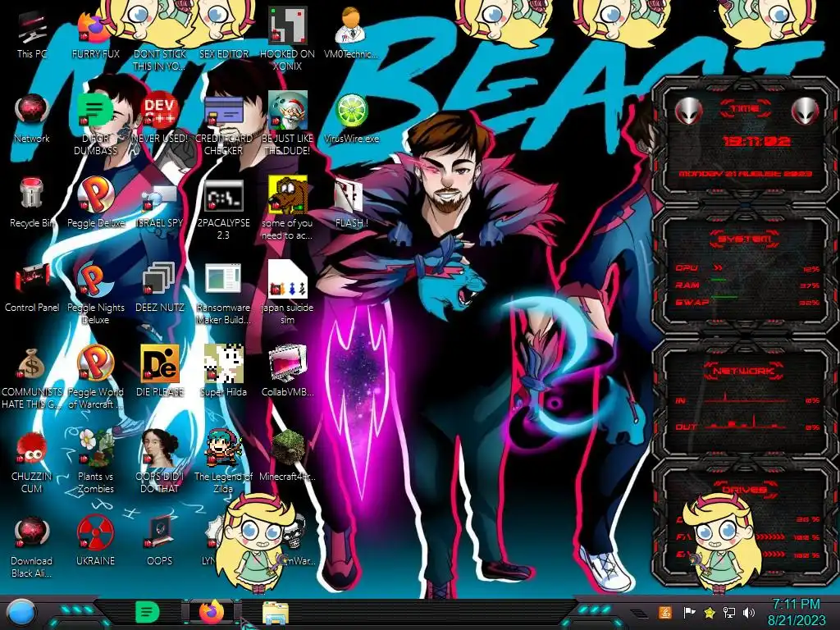Open the Ransomware Maker Build... icon
The width and height of the screenshot is (840, 630).
click(223, 294)
